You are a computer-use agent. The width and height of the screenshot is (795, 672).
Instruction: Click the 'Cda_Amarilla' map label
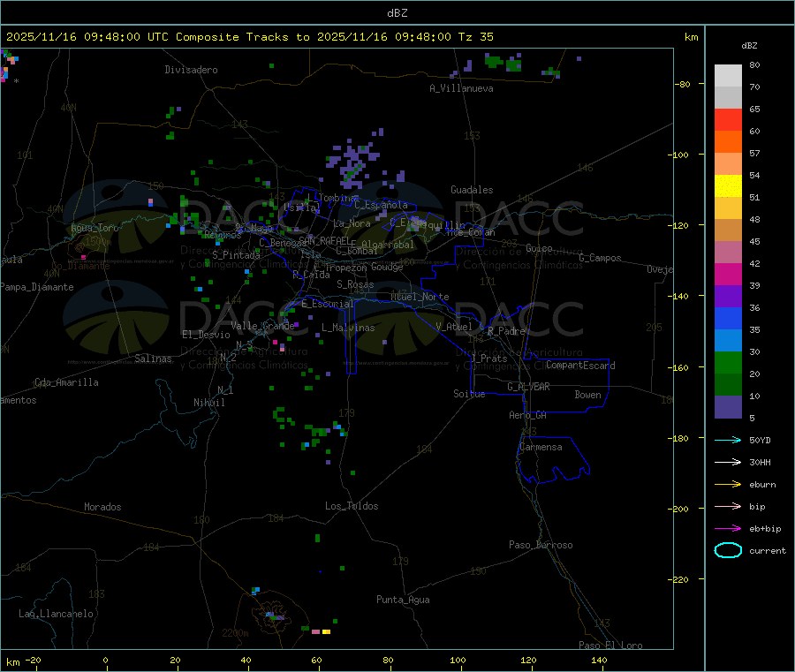[x=66, y=382]
